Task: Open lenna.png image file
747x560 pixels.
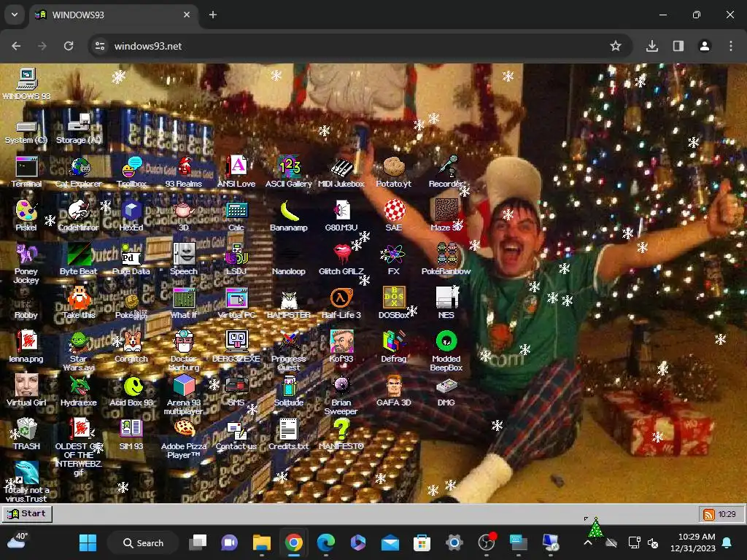Action: pyautogui.click(x=26, y=347)
